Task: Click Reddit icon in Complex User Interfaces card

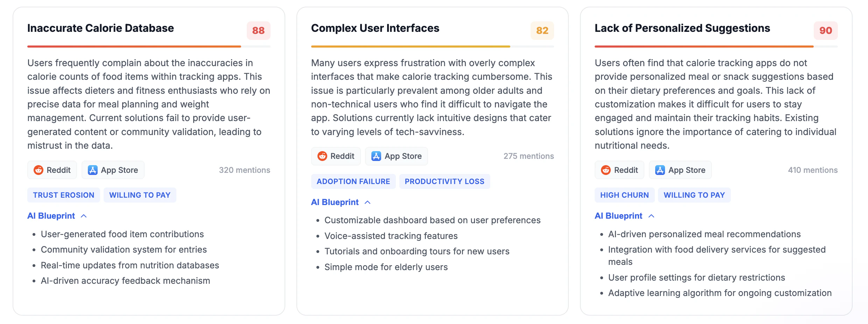Action: click(322, 156)
